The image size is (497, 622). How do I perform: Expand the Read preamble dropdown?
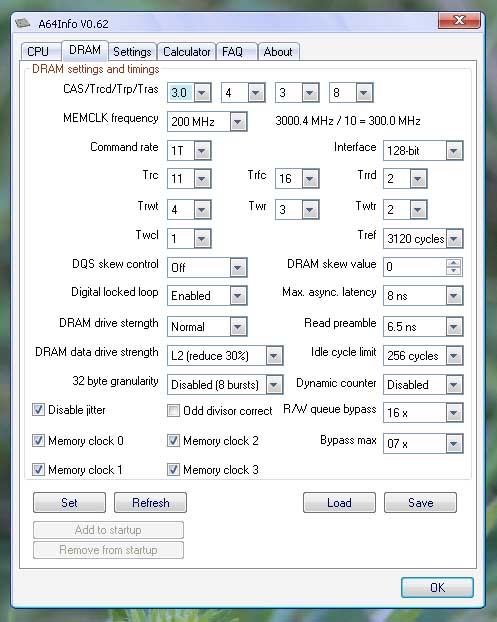tap(454, 327)
